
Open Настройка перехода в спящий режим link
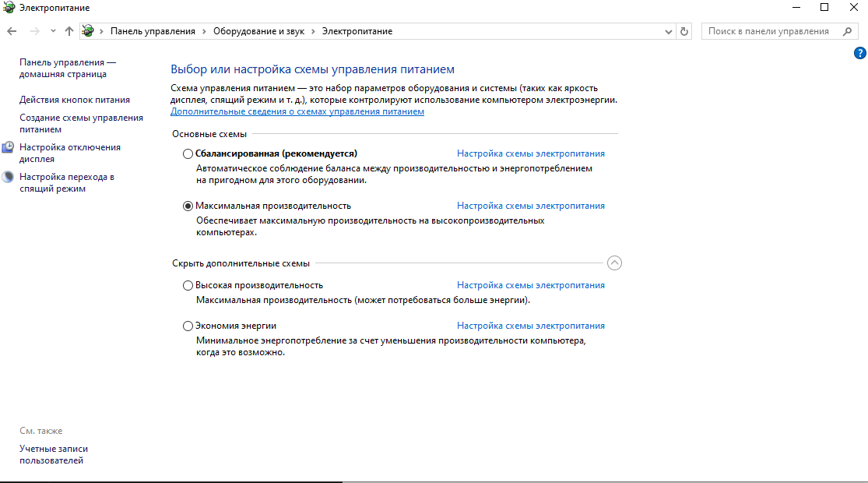pyautogui.click(x=67, y=183)
